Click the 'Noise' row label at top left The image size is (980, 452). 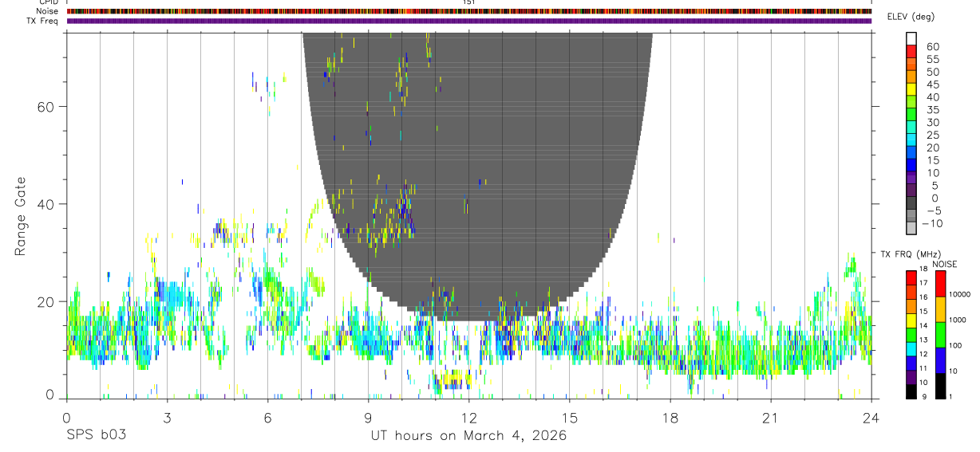pyautogui.click(x=49, y=11)
